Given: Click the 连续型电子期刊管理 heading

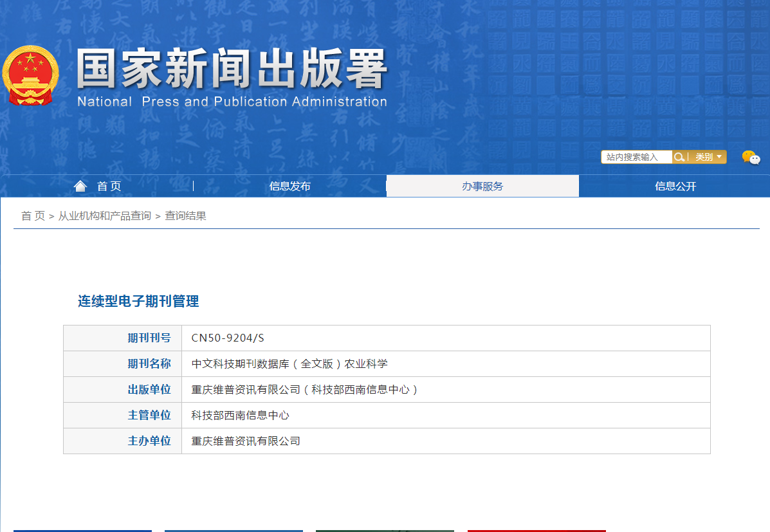Looking at the screenshot, I should pos(138,301).
